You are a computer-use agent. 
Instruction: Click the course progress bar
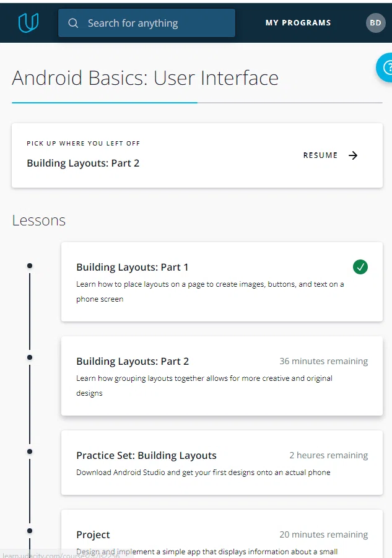coord(197,103)
